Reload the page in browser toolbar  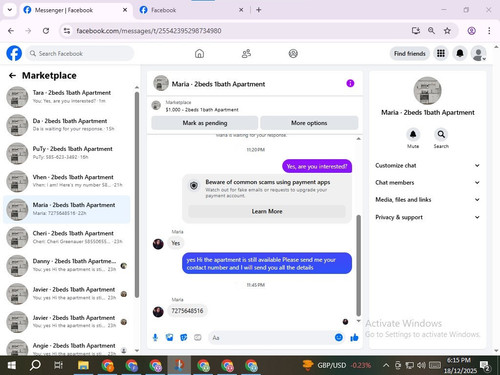[x=46, y=31]
